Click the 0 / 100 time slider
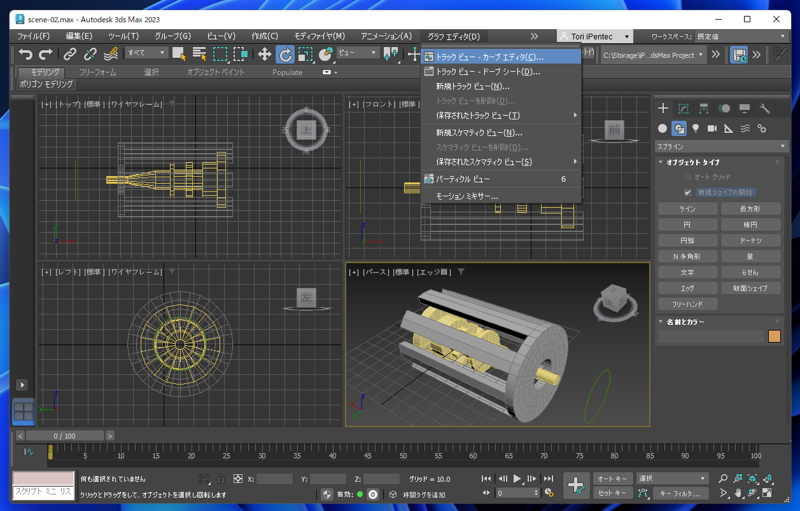This screenshot has height=511, width=800. (x=65, y=436)
